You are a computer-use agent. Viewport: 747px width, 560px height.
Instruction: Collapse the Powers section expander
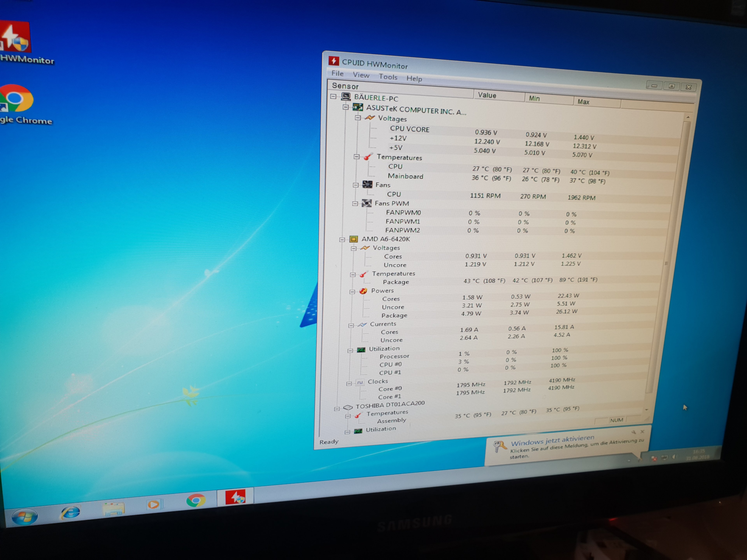(x=352, y=292)
